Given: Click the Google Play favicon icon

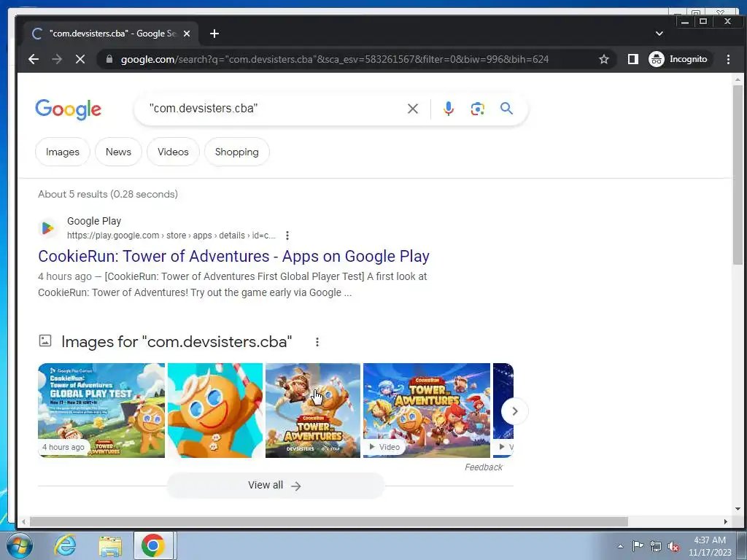Looking at the screenshot, I should click(x=47, y=228).
